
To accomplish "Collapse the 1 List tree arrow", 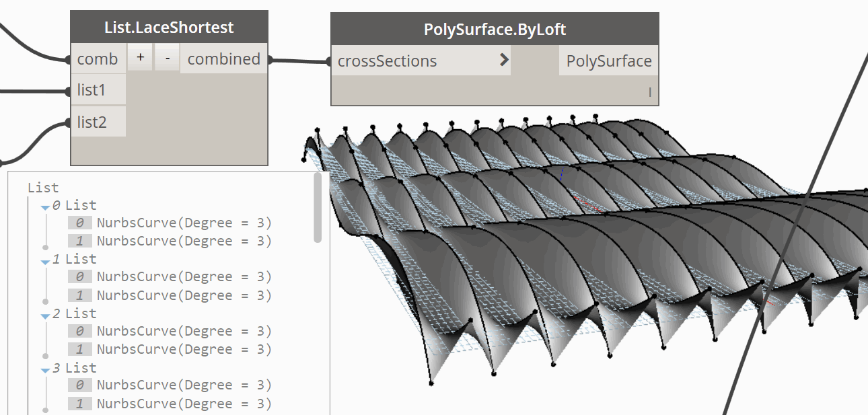I will (45, 261).
